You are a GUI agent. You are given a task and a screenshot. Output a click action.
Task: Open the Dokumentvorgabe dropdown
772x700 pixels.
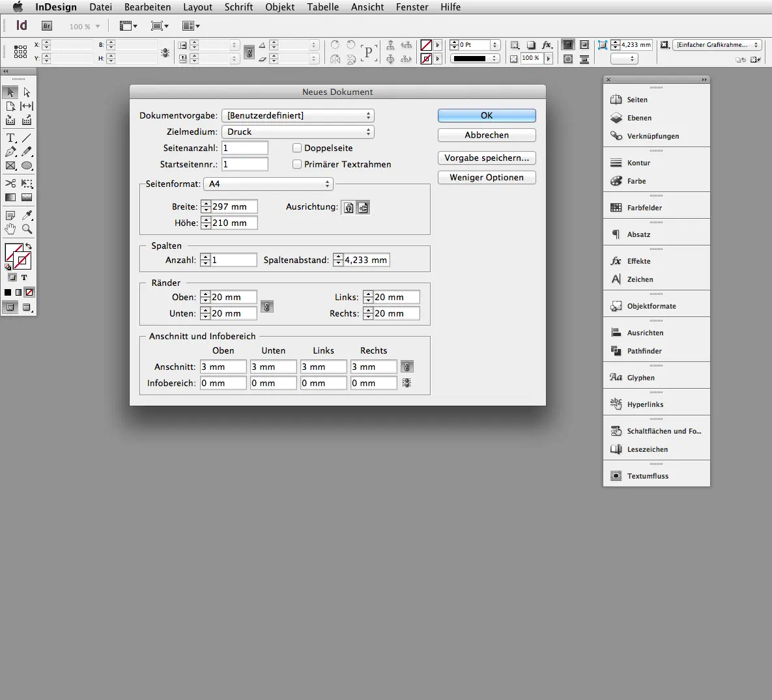(x=298, y=115)
